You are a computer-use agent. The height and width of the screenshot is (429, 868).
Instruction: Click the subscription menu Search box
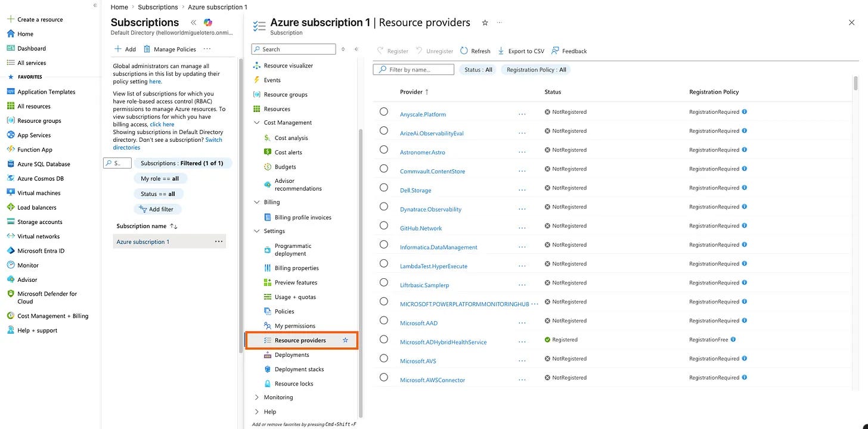[x=293, y=49]
